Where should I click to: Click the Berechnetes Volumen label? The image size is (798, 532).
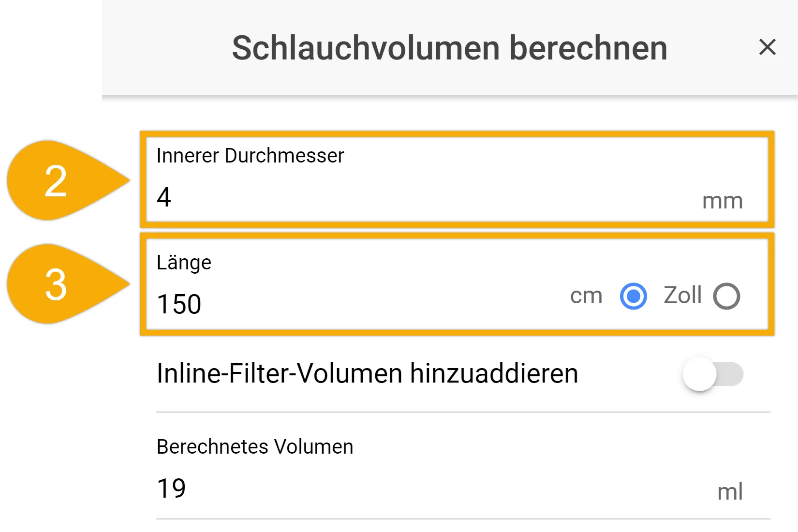click(255, 447)
